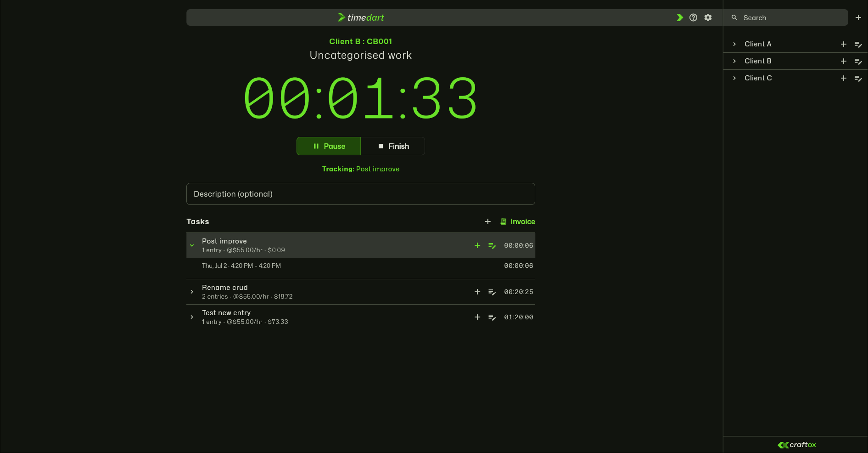Click the search magnifier icon
Viewport: 868px width, 453px height.
734,17
